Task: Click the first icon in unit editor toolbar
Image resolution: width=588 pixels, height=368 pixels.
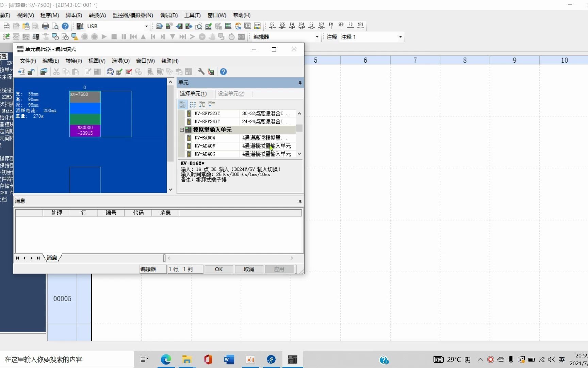Action: point(21,72)
